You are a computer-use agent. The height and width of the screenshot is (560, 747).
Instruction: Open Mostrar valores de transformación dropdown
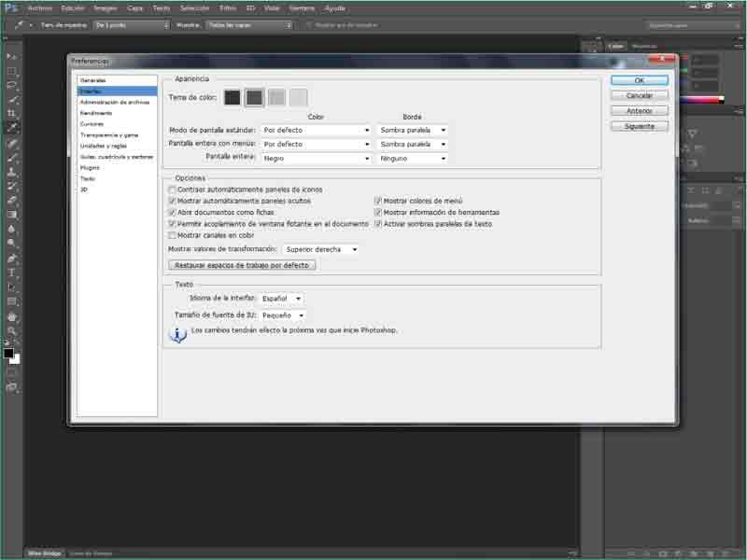coord(320,249)
